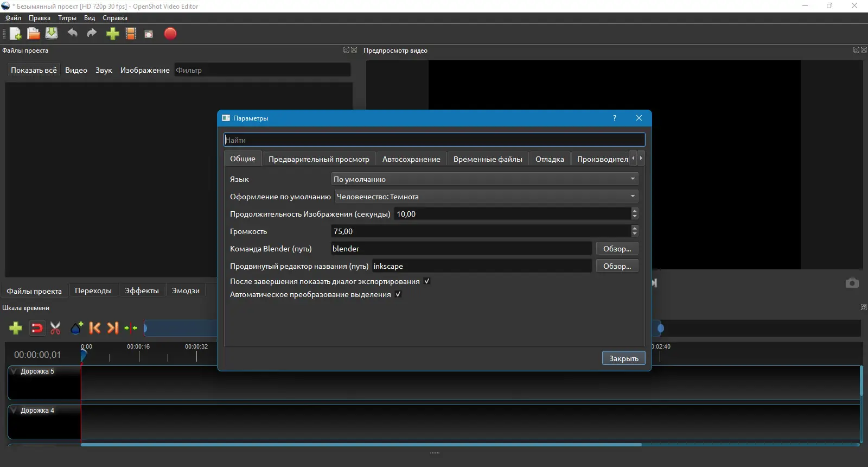The width and height of the screenshot is (868, 467).
Task: Filter project files by Видео
Action: (76, 70)
